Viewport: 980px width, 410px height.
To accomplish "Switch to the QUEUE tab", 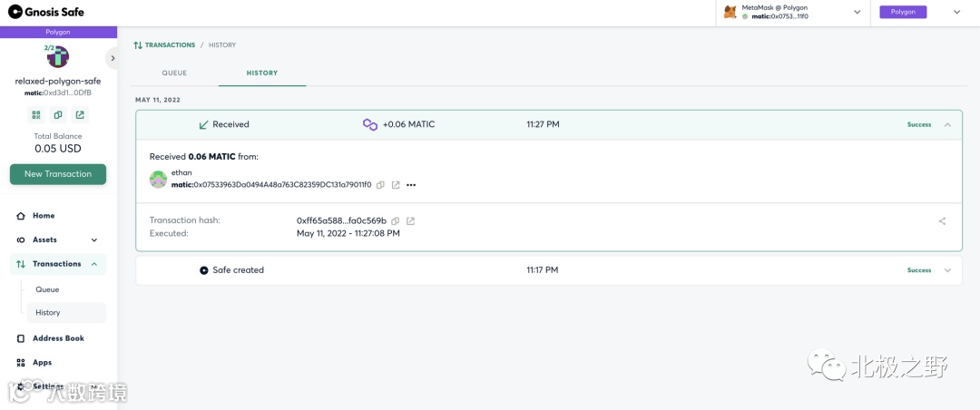I will pos(174,73).
